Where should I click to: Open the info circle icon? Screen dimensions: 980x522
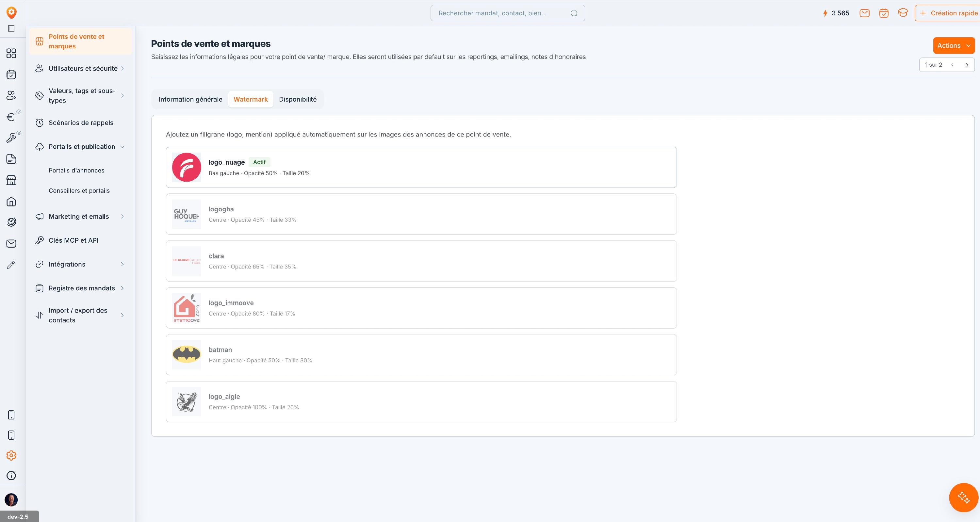[x=11, y=476]
